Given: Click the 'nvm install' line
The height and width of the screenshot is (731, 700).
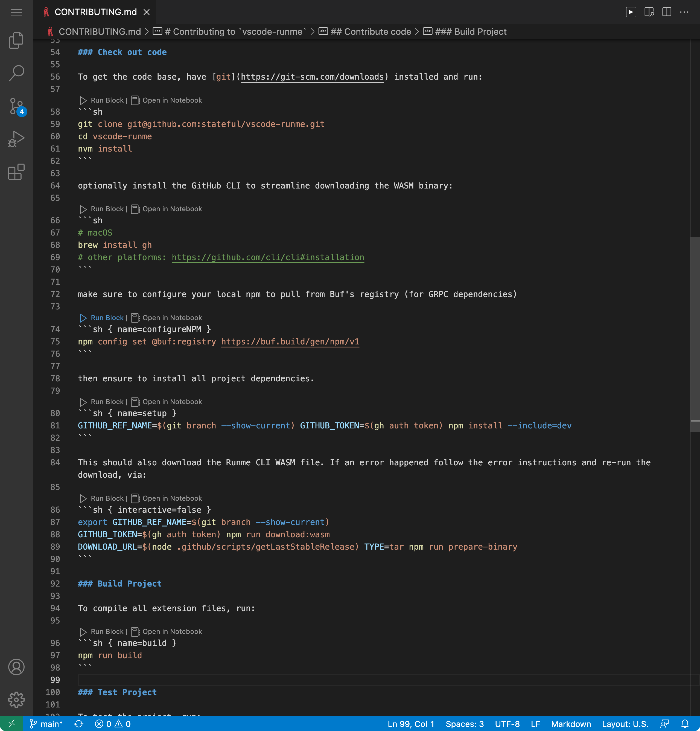Looking at the screenshot, I should click(x=105, y=149).
